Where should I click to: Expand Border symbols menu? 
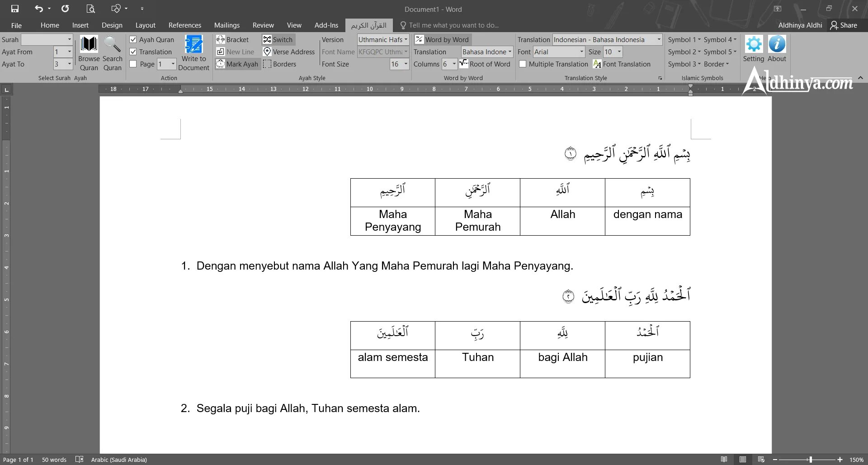[716, 64]
